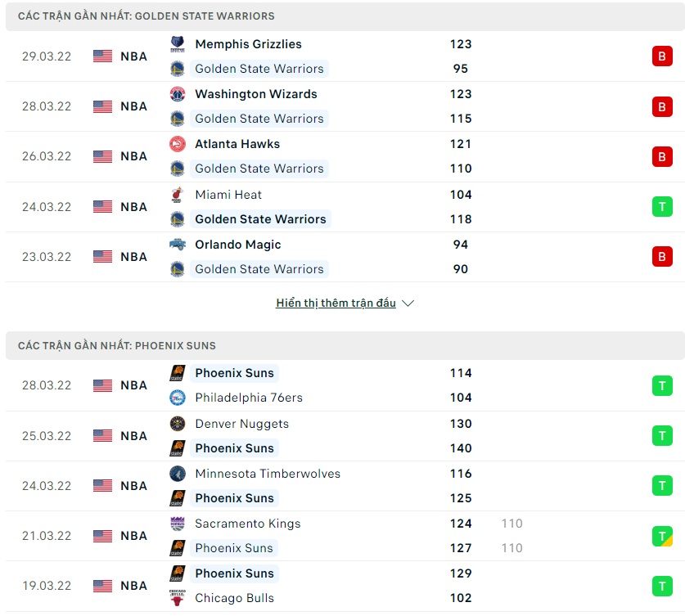Click the Denver Nuggets team logo
The width and height of the screenshot is (685, 616).
(177, 424)
